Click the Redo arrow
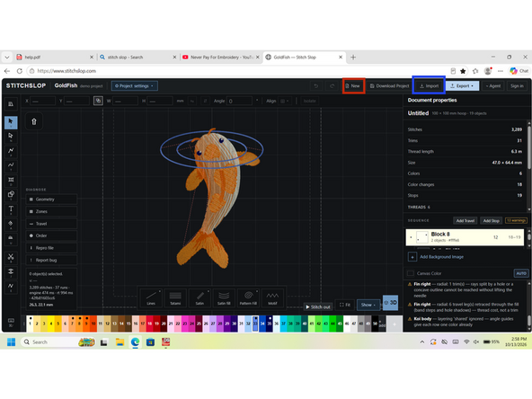 [332, 86]
